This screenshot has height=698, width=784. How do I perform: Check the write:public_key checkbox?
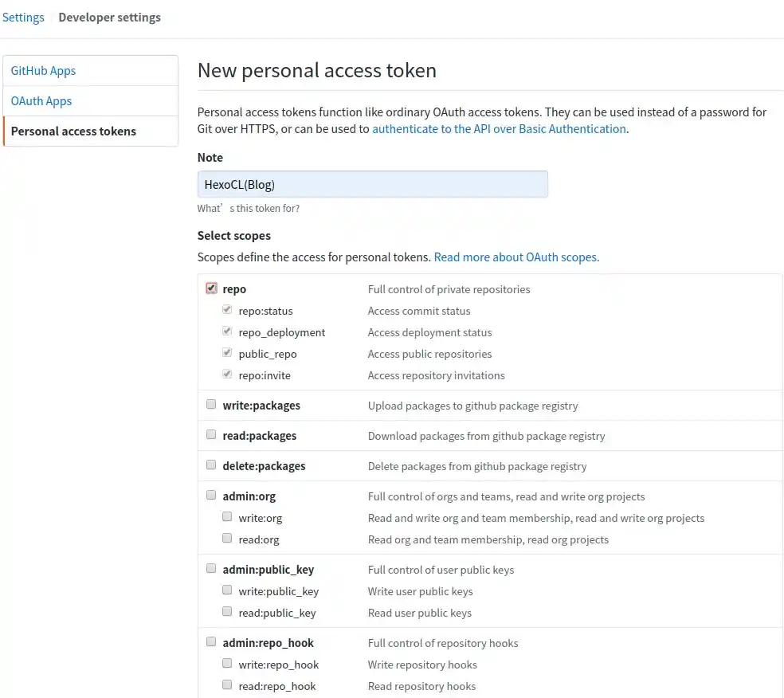point(227,590)
